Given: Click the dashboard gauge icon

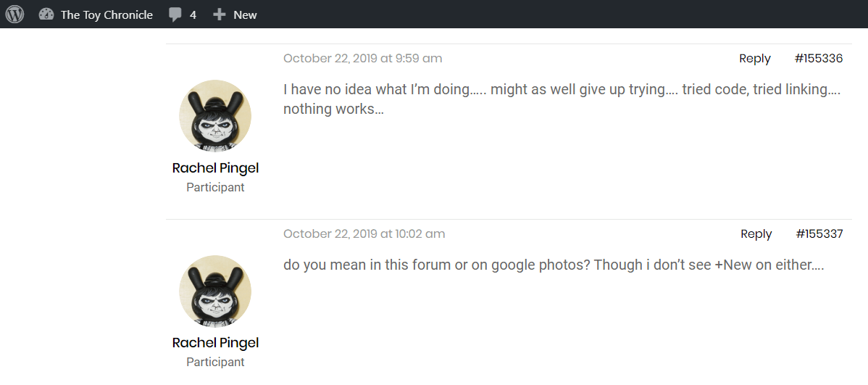Looking at the screenshot, I should tap(46, 15).
